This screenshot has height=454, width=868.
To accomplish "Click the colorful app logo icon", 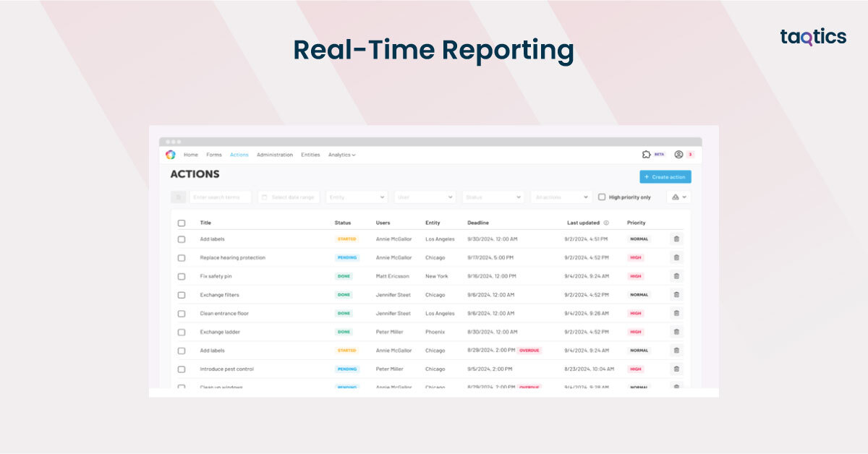I will coord(171,155).
